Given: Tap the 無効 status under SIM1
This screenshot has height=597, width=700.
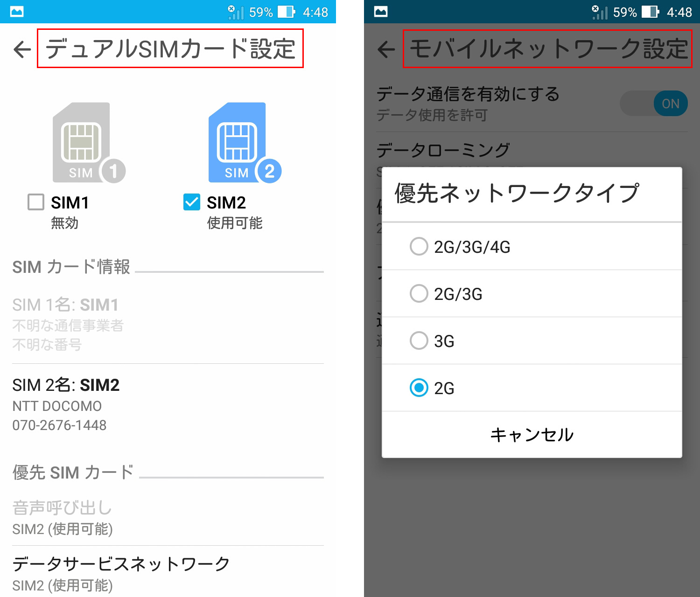Looking at the screenshot, I should (x=65, y=223).
